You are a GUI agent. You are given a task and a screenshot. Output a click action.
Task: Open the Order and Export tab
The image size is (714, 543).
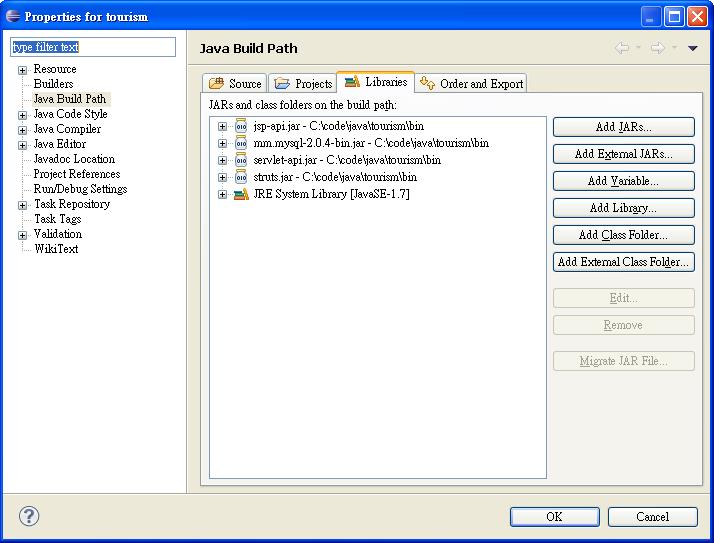click(x=472, y=84)
